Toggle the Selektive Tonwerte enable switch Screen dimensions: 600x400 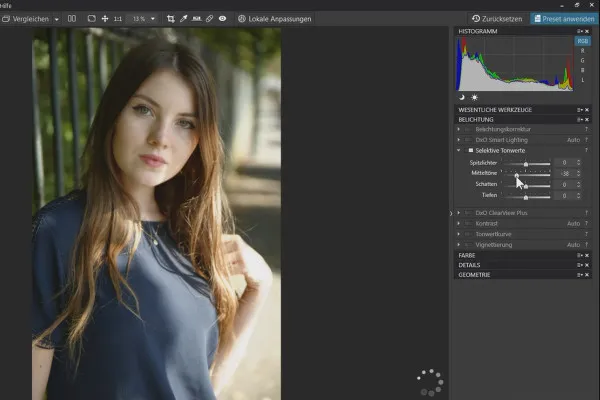coord(471,150)
